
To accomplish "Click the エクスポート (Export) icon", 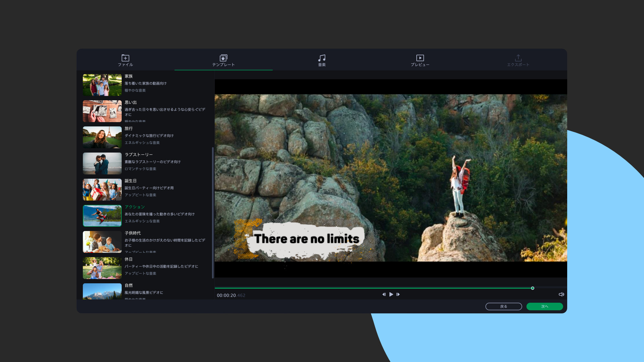I will [518, 58].
